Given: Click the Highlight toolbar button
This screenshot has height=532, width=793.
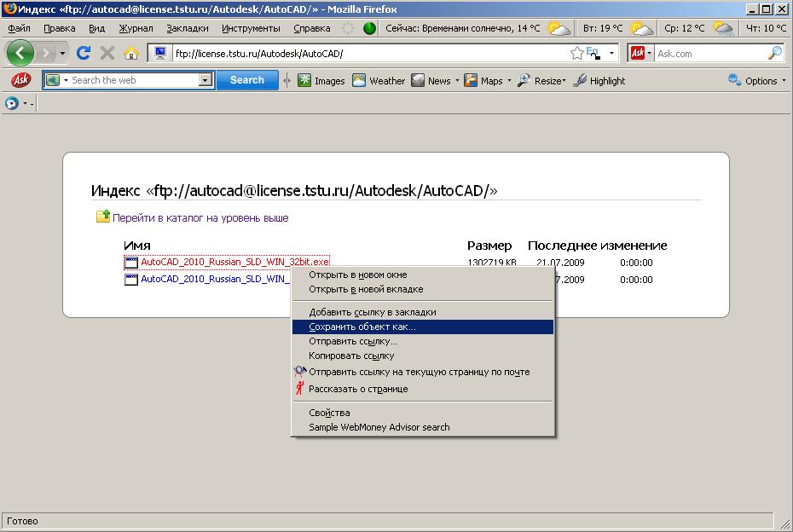Looking at the screenshot, I should [x=599, y=80].
